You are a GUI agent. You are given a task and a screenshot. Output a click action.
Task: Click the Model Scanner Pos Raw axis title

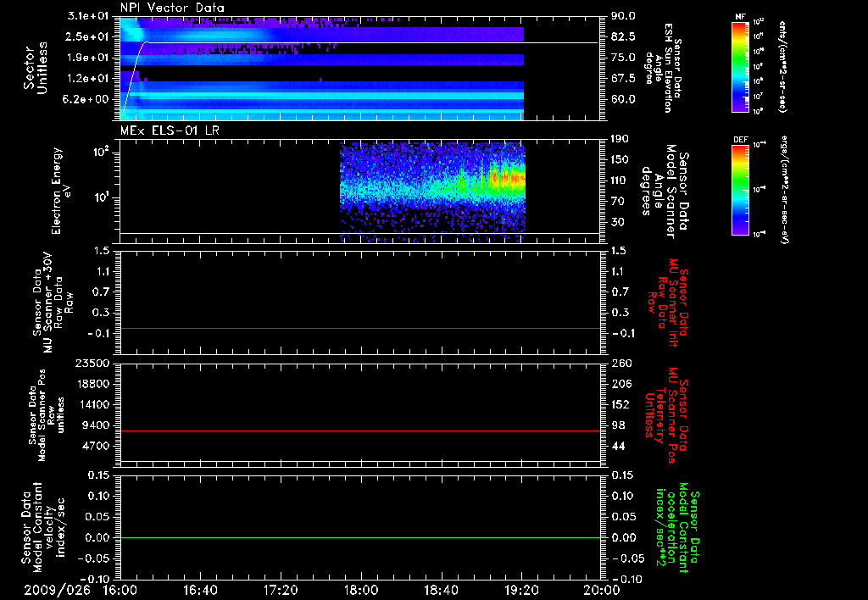coord(47,415)
